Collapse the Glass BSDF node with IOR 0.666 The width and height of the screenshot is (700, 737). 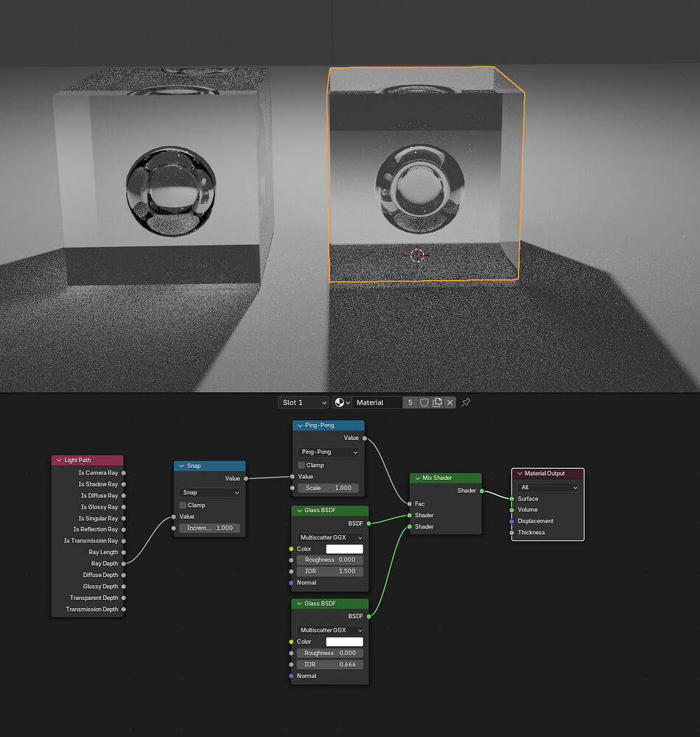[x=299, y=604]
